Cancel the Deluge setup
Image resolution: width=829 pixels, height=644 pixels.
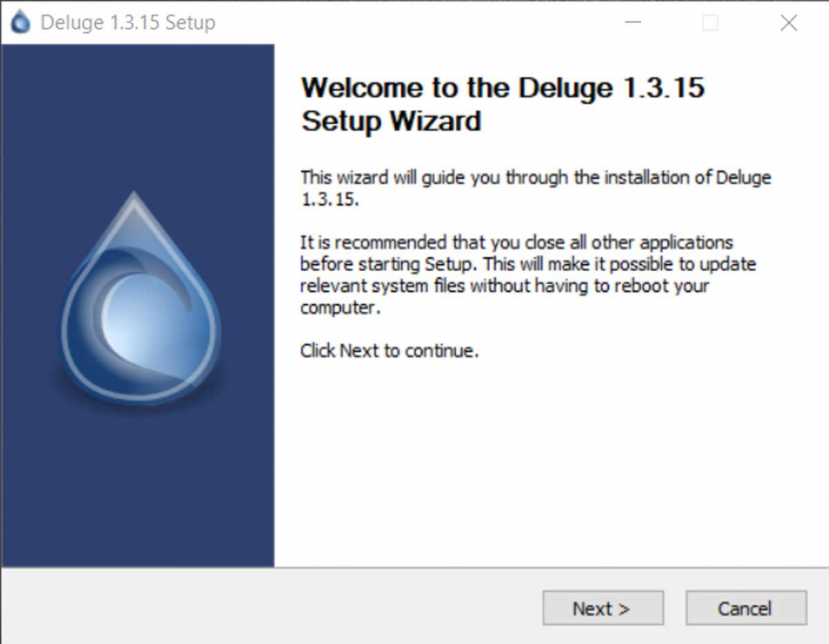(745, 608)
